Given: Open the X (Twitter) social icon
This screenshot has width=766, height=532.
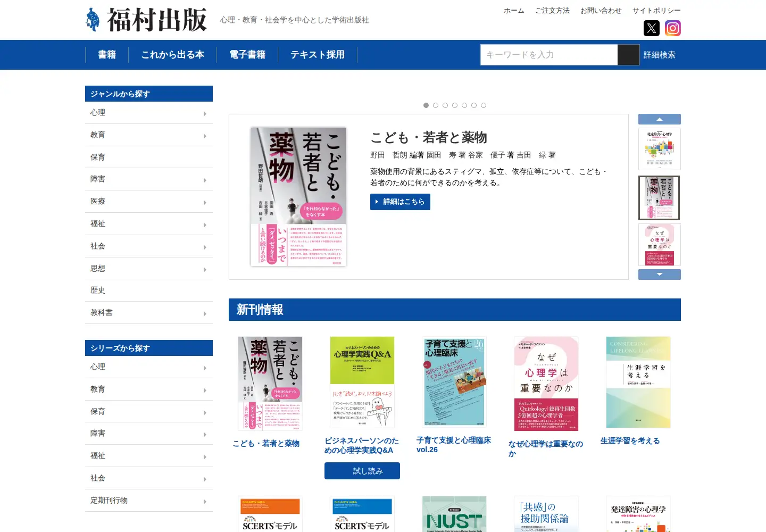Looking at the screenshot, I should tap(652, 28).
